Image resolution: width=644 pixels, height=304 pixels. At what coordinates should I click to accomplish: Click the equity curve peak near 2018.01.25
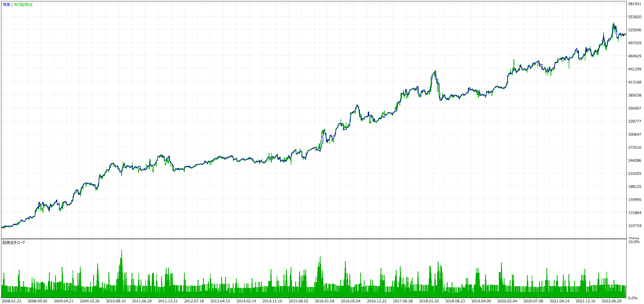435,71
